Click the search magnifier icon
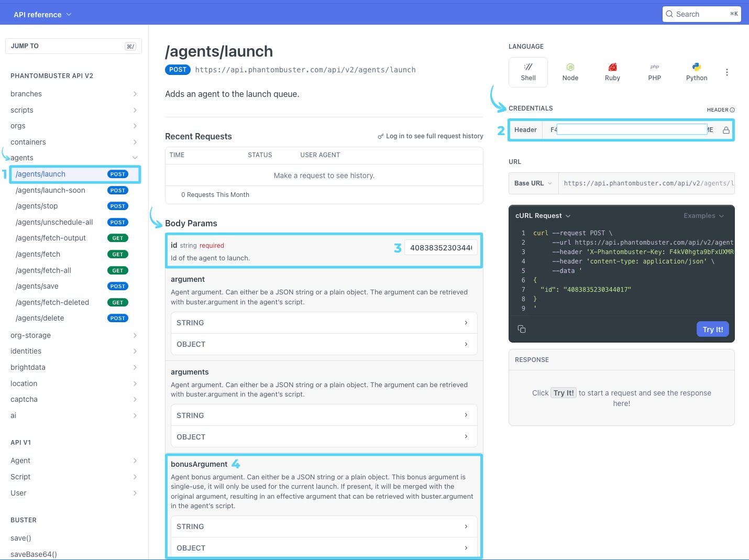The image size is (749, 560). (x=669, y=14)
